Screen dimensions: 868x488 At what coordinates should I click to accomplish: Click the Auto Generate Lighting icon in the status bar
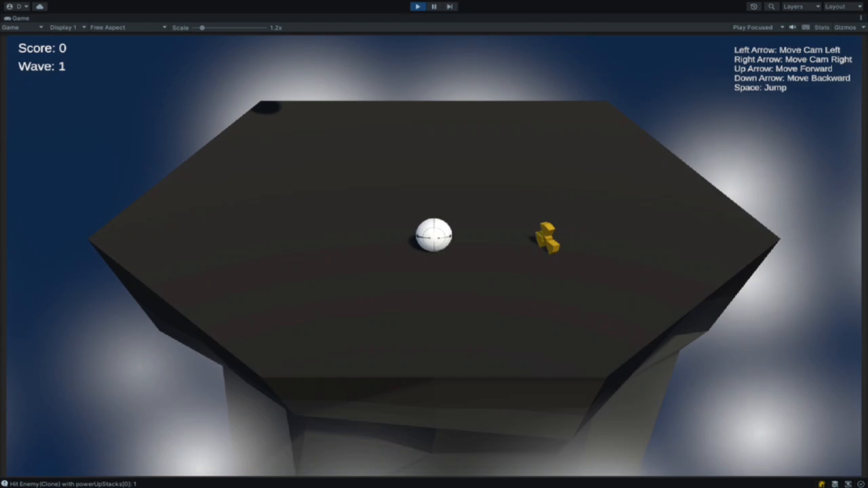click(x=822, y=484)
